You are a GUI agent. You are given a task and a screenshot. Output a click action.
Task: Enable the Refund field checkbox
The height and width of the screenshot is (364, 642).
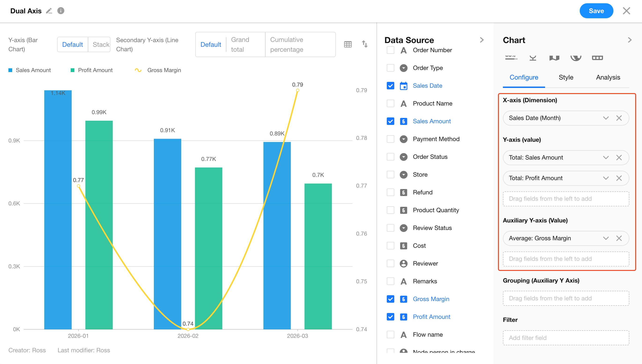(x=390, y=192)
